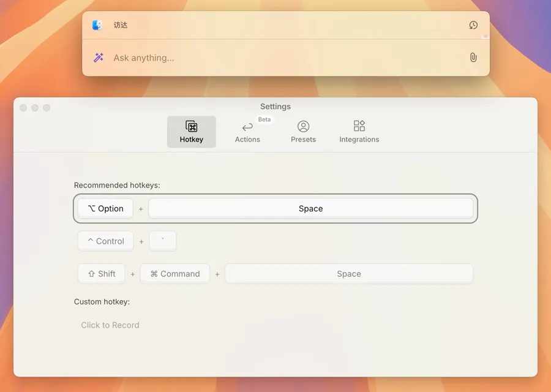Screen dimensions: 551x392
Task: Attach a file with the paperclip icon
Action: coord(473,58)
